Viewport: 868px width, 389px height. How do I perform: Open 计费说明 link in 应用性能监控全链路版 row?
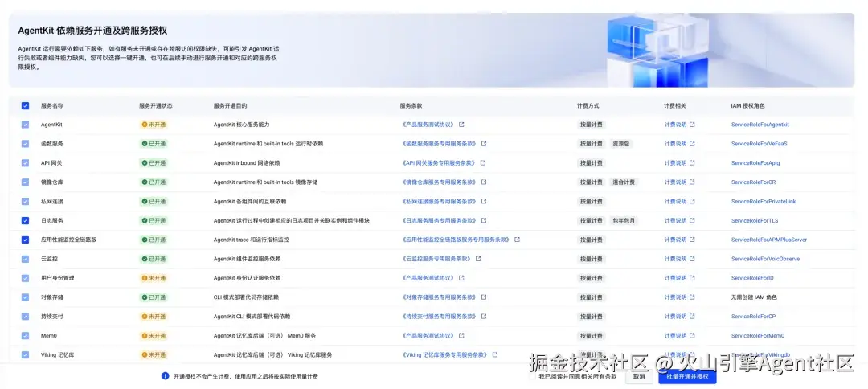click(675, 240)
